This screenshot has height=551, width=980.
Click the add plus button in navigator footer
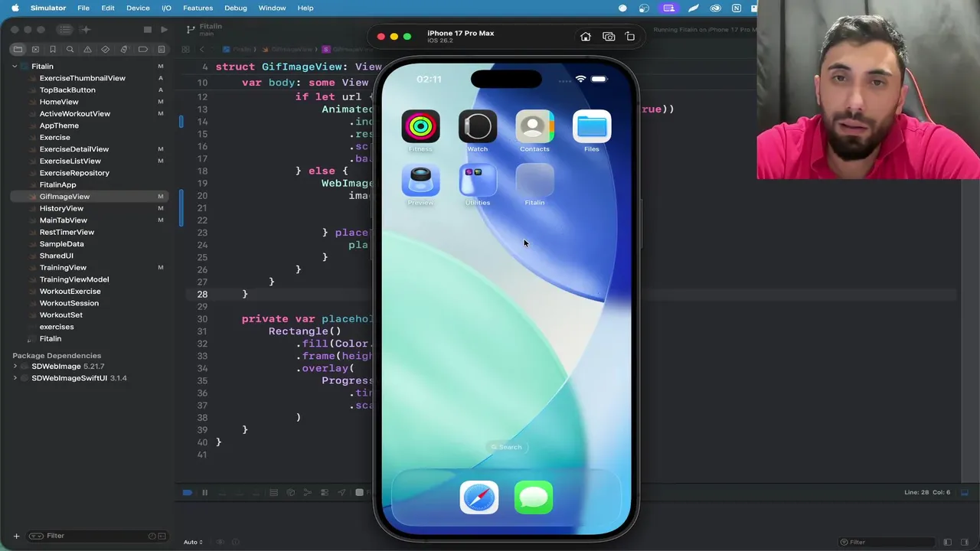coord(16,536)
